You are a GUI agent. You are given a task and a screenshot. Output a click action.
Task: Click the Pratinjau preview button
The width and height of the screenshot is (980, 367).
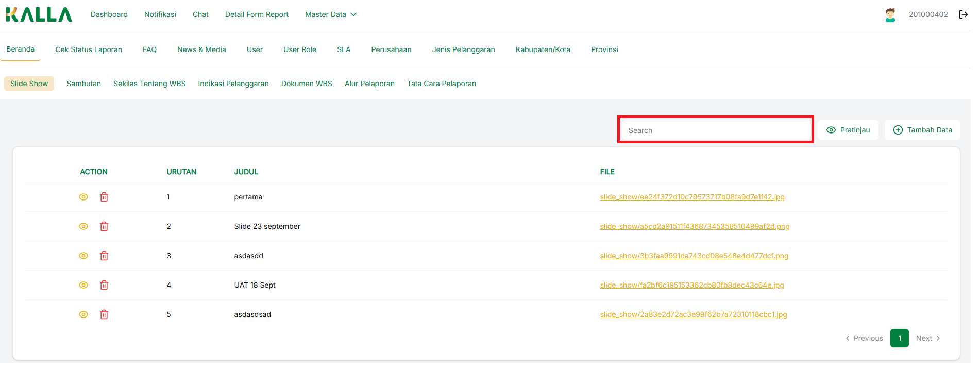point(848,130)
